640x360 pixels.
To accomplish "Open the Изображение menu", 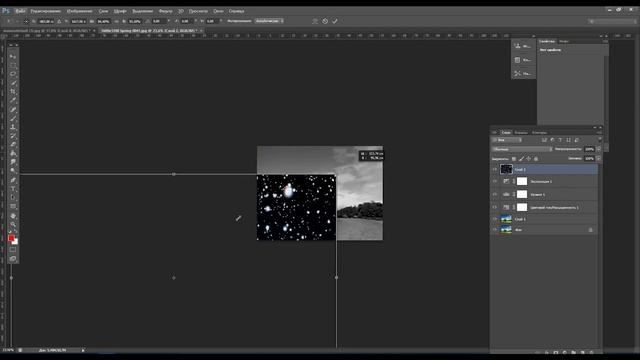I will click(x=79, y=11).
